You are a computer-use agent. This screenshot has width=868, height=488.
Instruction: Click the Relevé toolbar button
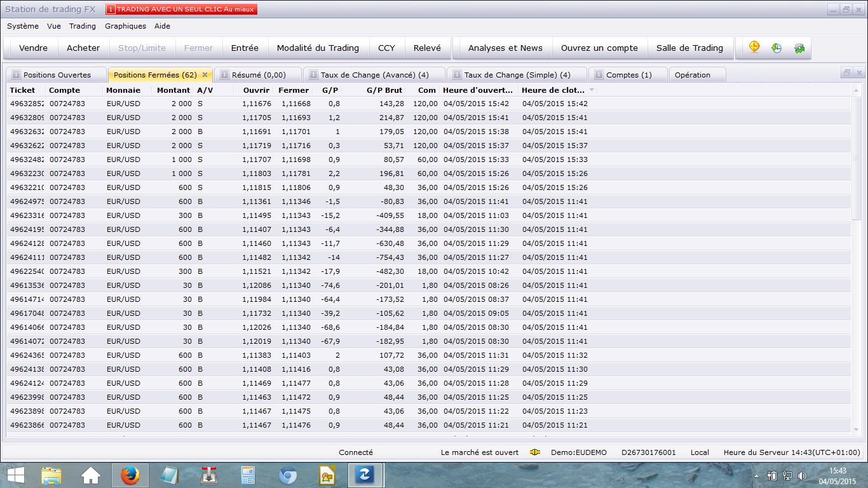pyautogui.click(x=427, y=48)
